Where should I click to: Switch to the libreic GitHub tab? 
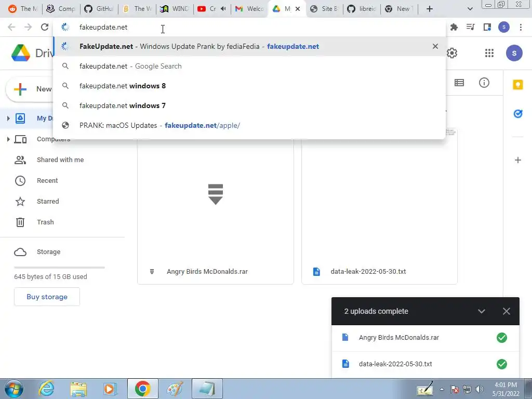click(362, 9)
